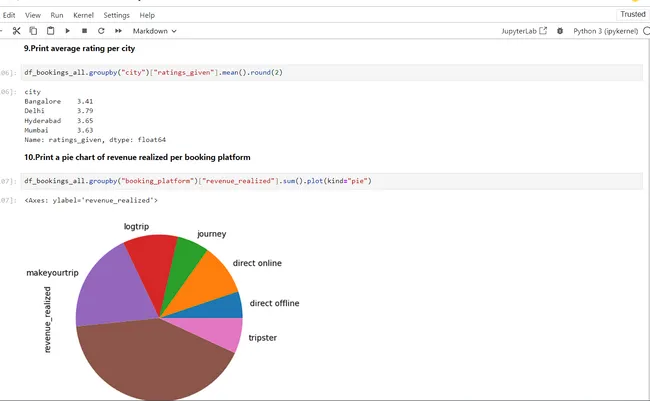The image size is (650, 401).
Task: Click the vertical 'revenue_realized' axis label
Action: (x=47, y=319)
